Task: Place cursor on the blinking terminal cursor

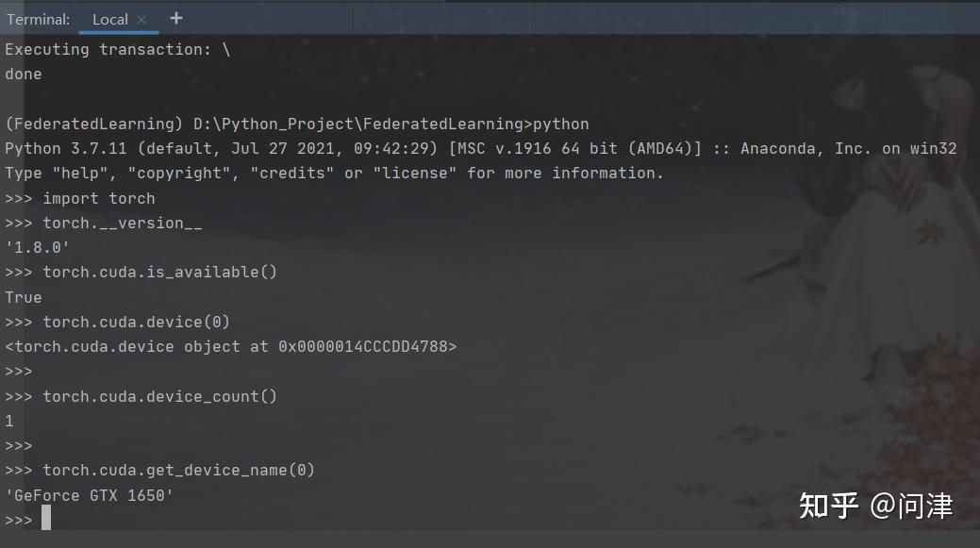Action: (x=45, y=519)
